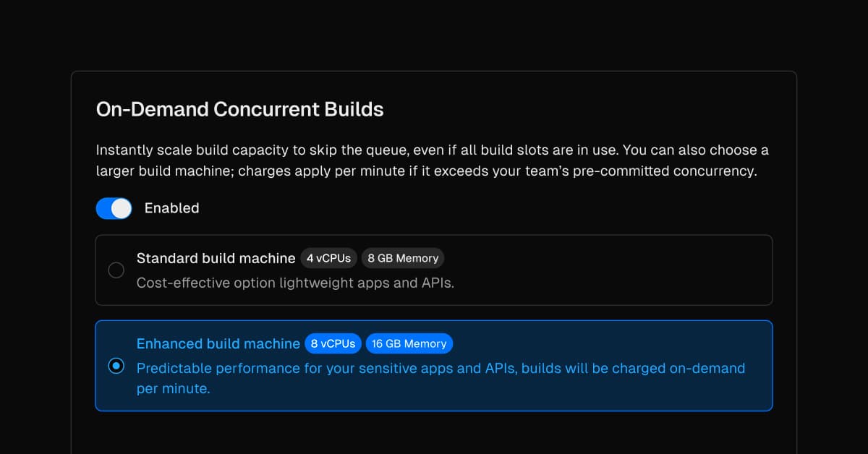This screenshot has width=868, height=454.
Task: Click the 8 vCPUs badge
Action: (x=333, y=343)
